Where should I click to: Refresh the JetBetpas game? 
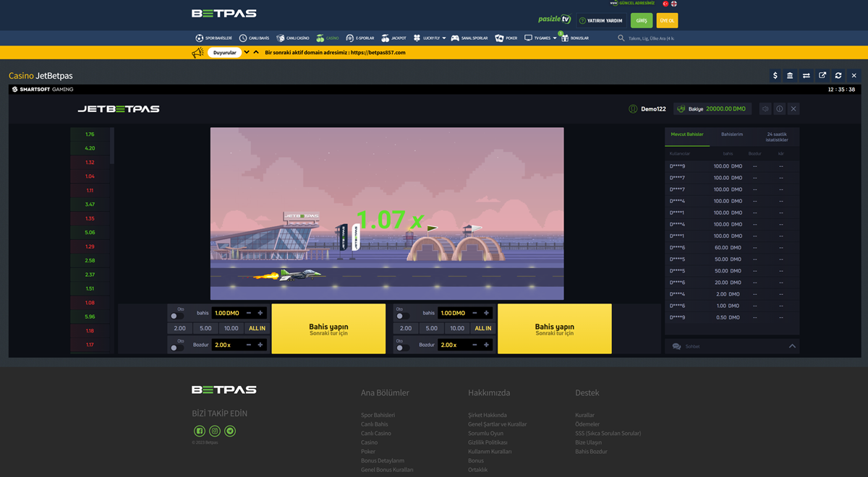pos(838,75)
